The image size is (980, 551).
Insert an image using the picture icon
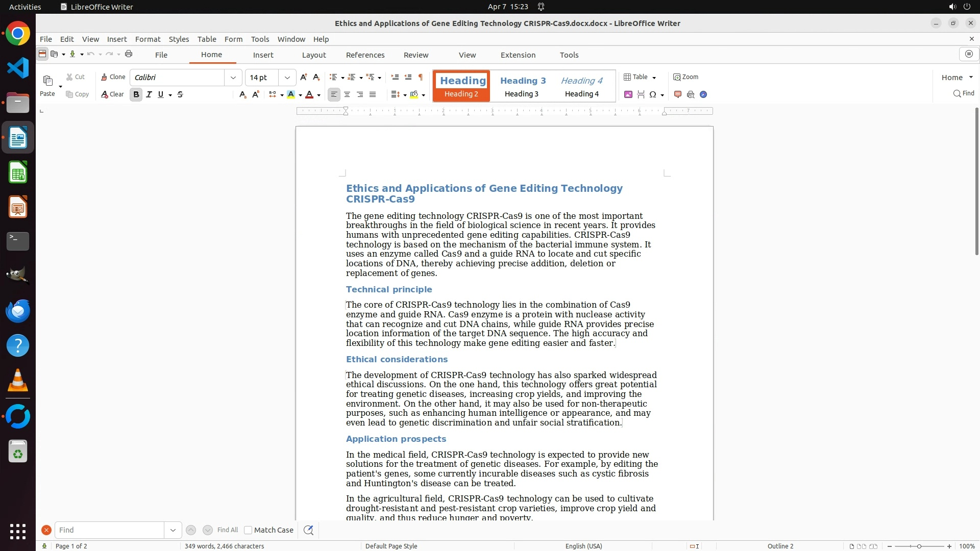point(628,94)
